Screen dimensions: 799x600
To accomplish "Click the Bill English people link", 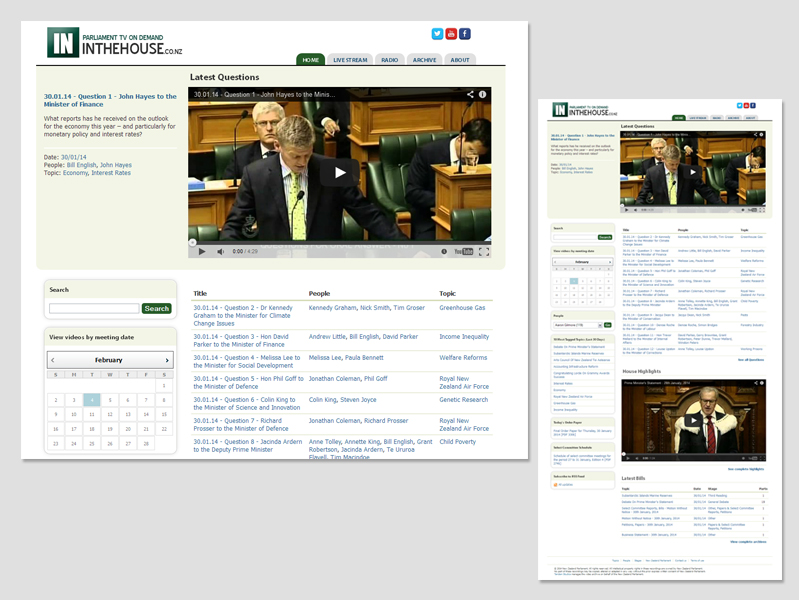I will coord(81,165).
